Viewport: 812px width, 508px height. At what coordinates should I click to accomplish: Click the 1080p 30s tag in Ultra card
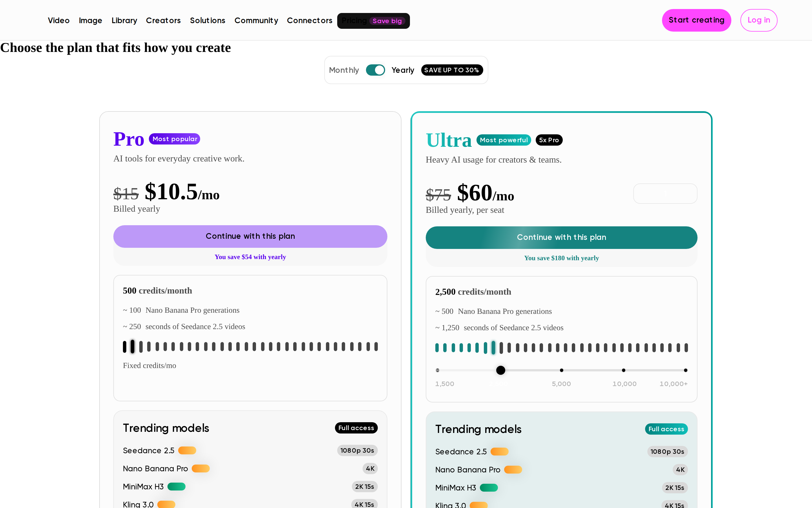[x=667, y=452]
